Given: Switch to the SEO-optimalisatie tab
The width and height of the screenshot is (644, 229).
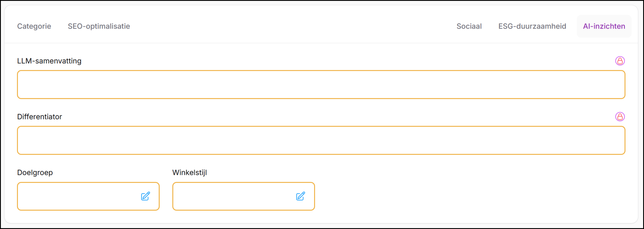Looking at the screenshot, I should pyautogui.click(x=99, y=26).
